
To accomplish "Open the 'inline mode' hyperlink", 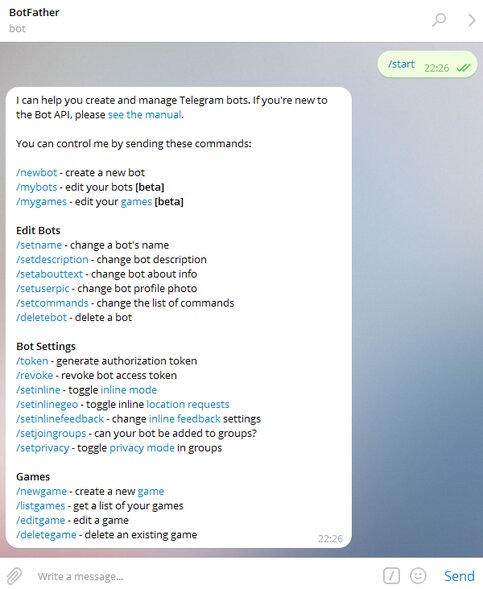I will click(129, 390).
